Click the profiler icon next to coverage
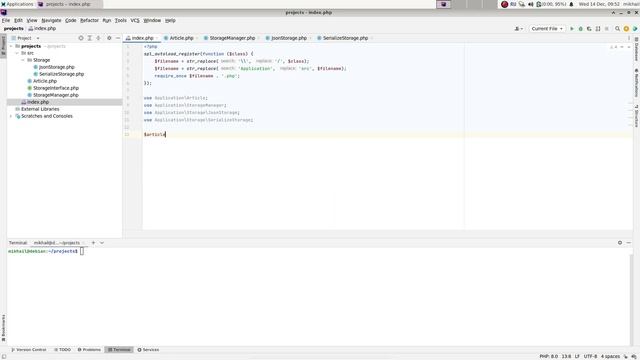640x360 pixels. click(598, 29)
